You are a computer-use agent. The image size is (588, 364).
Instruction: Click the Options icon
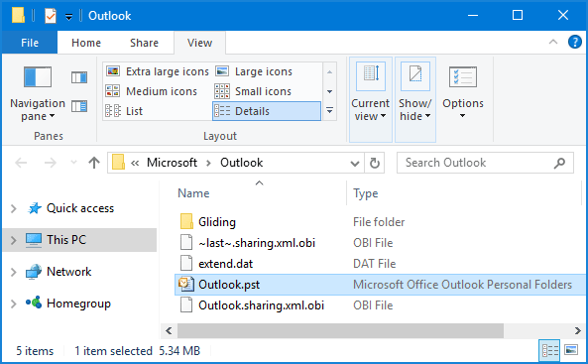tap(463, 77)
